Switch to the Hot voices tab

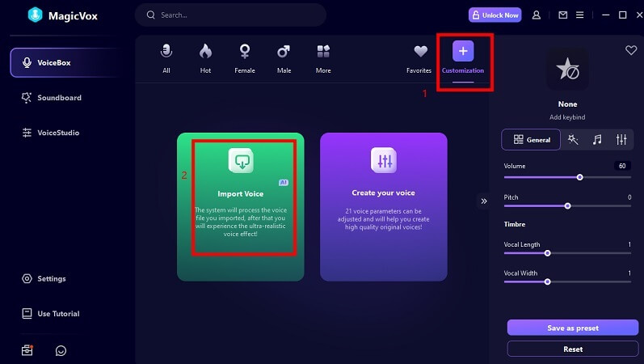205,58
